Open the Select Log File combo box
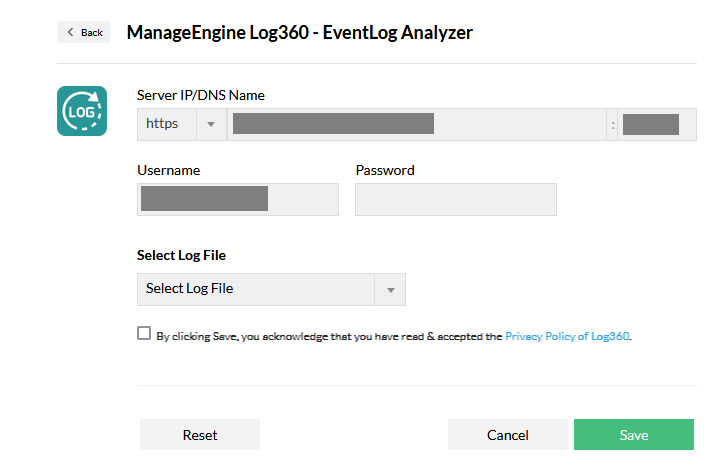 point(256,289)
